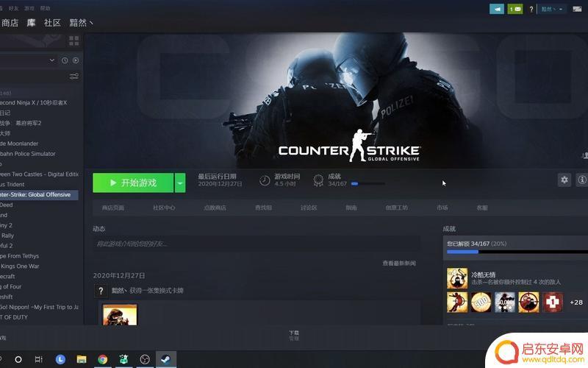Open the 讨论区 discussions link
Viewport: 588px width, 368px height.
pyautogui.click(x=309, y=208)
